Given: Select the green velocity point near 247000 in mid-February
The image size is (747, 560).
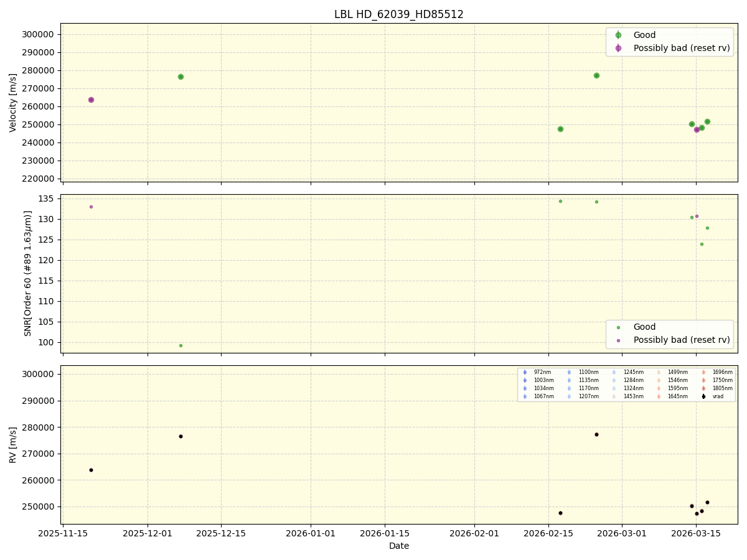Looking at the screenshot, I should 560,129.
